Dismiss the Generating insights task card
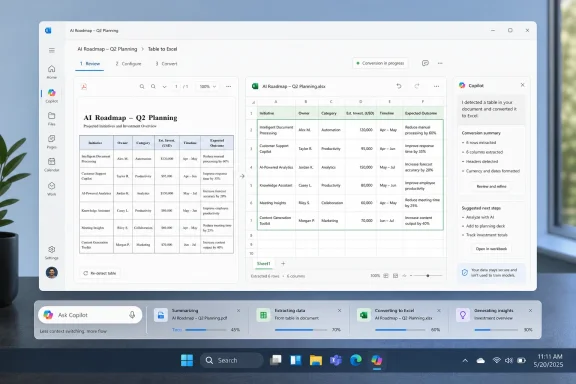 530,311
